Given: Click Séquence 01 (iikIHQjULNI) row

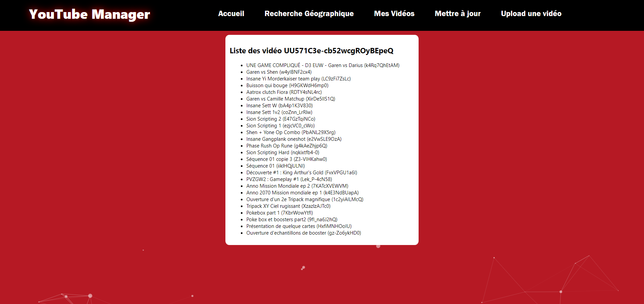Looking at the screenshot, I should [x=275, y=166].
